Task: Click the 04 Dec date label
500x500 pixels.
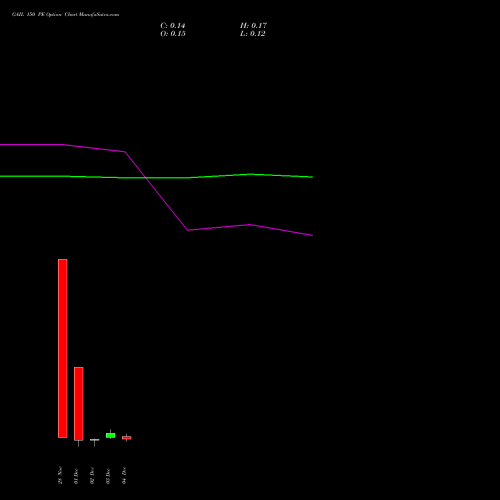Action: coord(124,475)
